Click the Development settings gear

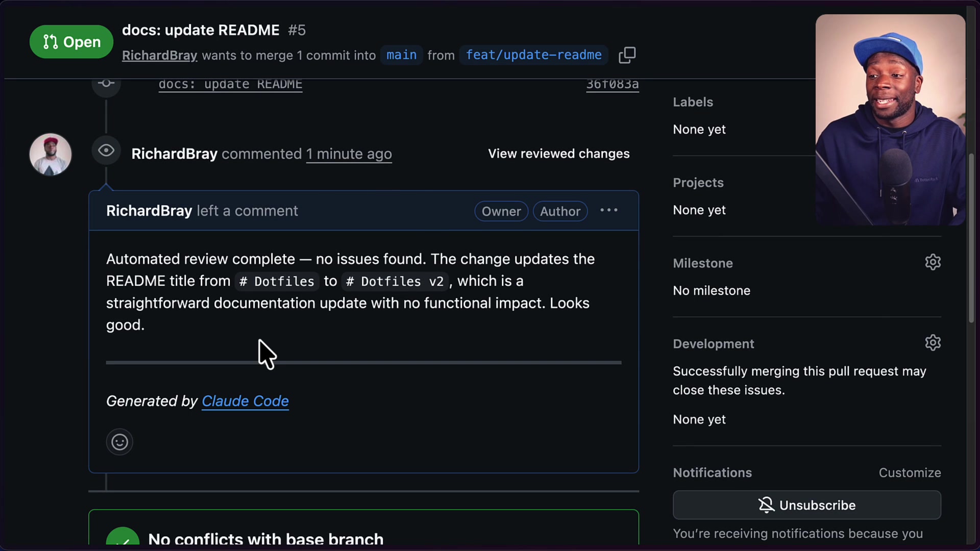tap(933, 342)
